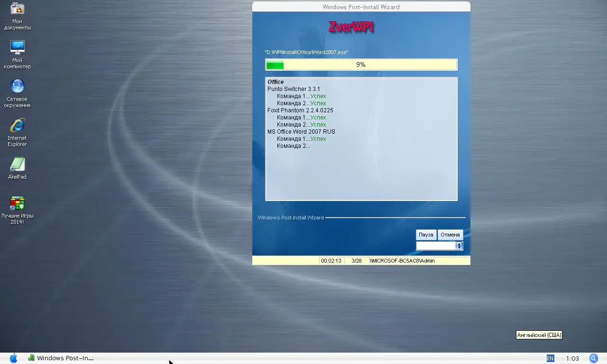Click the 9% installation progress bar
The width and height of the screenshot is (607, 364).
[361, 64]
